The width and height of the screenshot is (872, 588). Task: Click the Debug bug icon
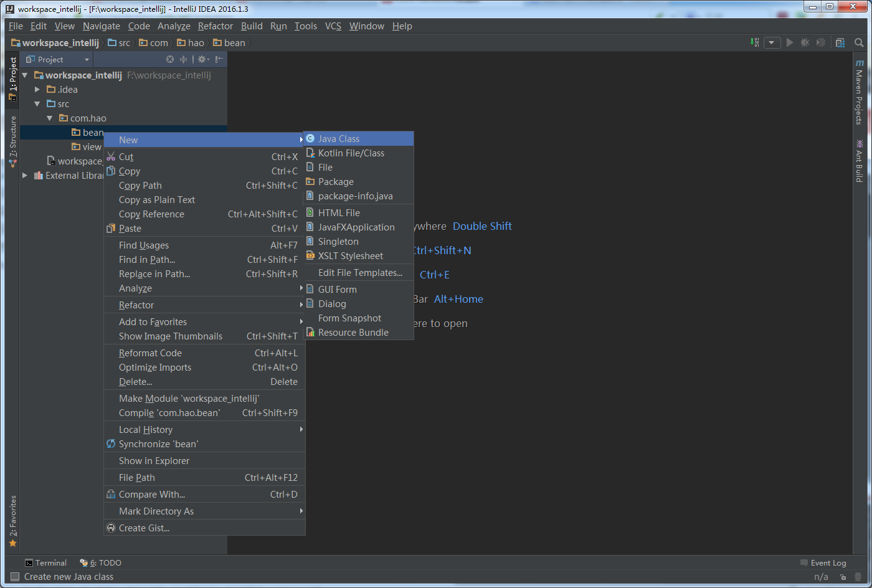point(805,42)
